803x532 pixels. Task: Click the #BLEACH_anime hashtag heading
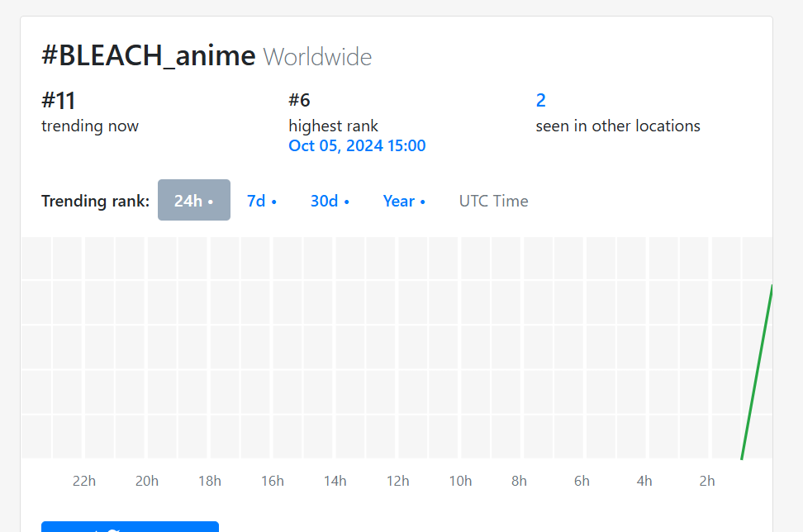coord(149,55)
